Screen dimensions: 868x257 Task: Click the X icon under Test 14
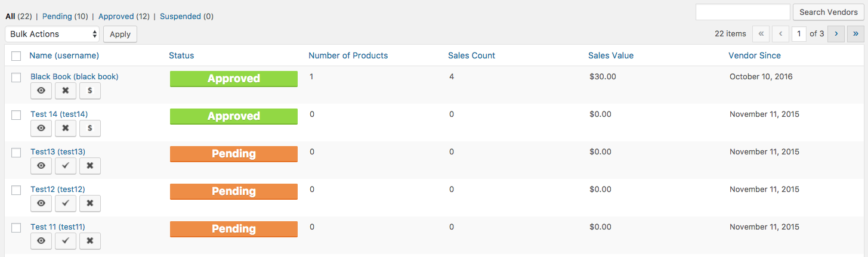pos(66,128)
